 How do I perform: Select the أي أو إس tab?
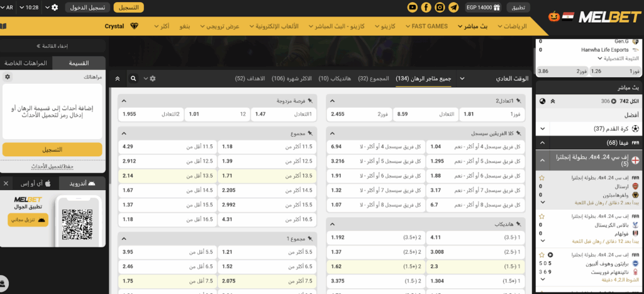pos(36,183)
